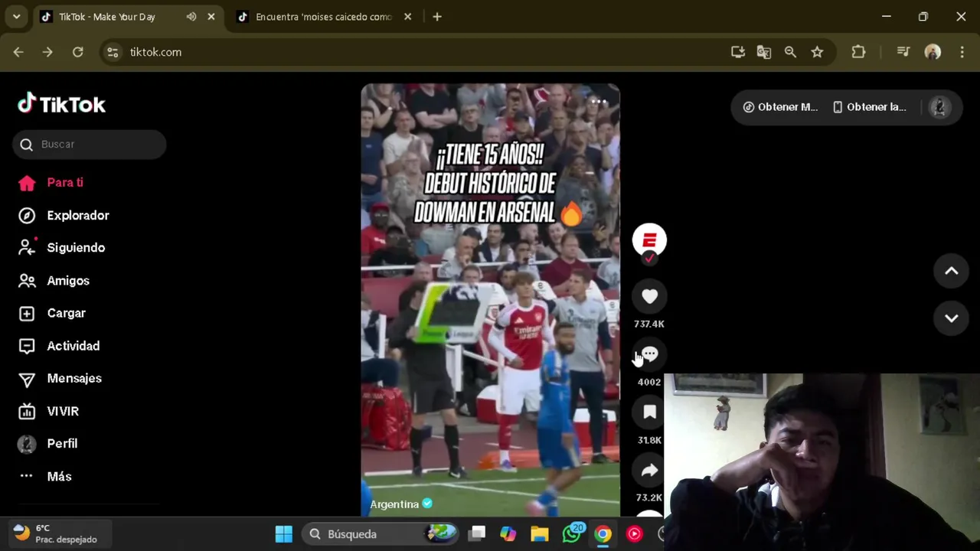Screen dimensions: 980x551
Task: Translate this page icon
Action: point(764,52)
